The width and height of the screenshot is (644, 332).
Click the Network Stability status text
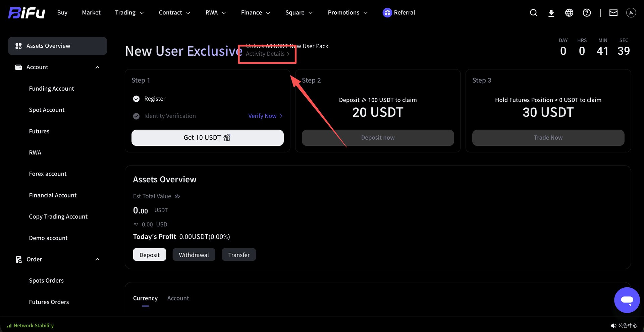tap(34, 326)
